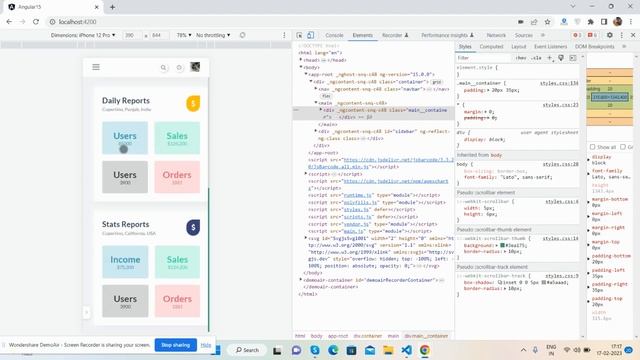
Task: Open Visual Studio Code from the taskbar
Action: [406, 350]
